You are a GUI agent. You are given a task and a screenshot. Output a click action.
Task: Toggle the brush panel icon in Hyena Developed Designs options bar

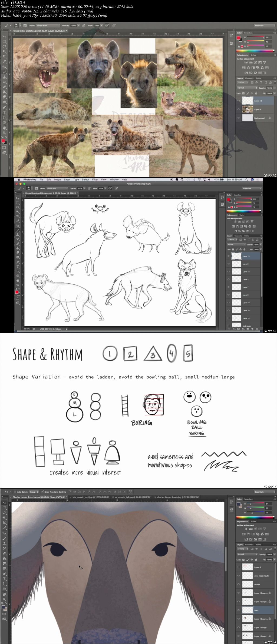36,188
